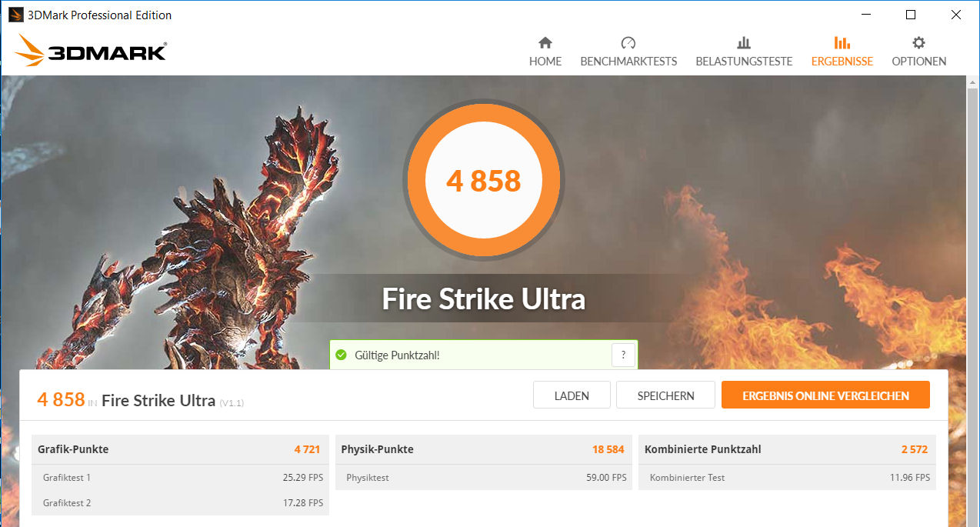Click the Home house icon

[545, 43]
